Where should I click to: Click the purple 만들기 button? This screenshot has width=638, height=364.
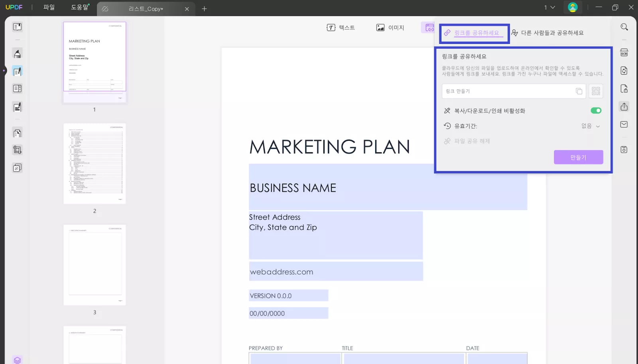pos(578,157)
